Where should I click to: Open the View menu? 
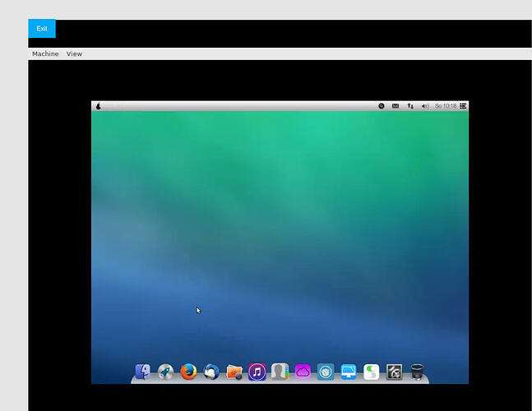point(74,54)
